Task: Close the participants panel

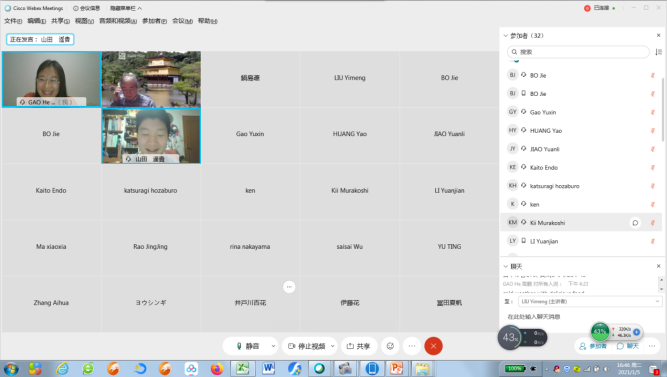Action: pyautogui.click(x=658, y=35)
